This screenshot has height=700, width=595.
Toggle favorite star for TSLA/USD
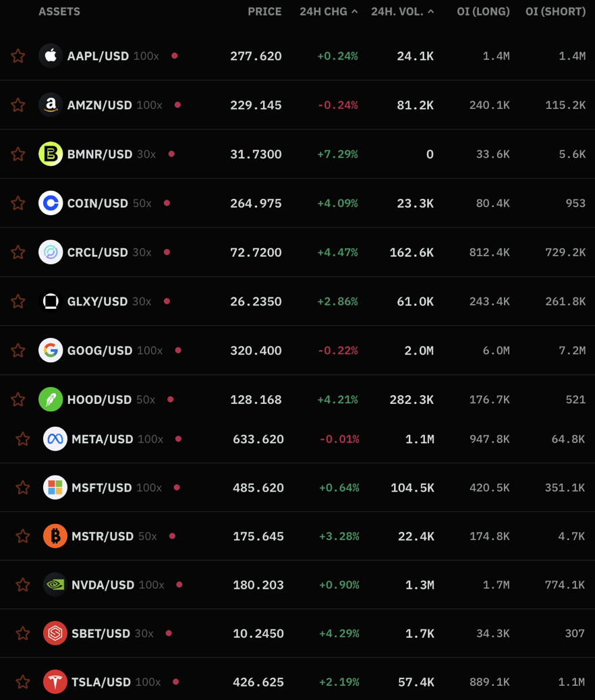23,682
